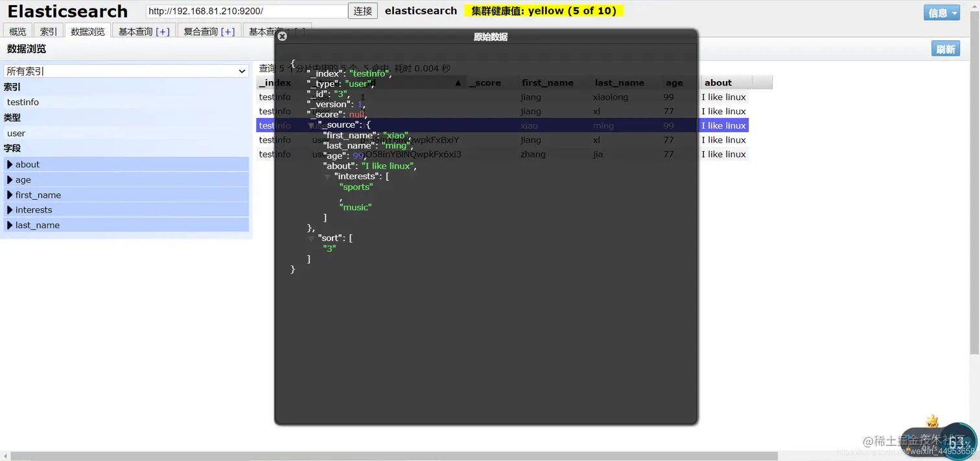Sort table by first_name column header
The height and width of the screenshot is (461, 980).
(548, 82)
